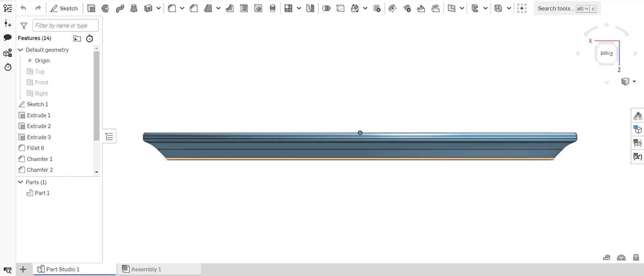Open the Draft tool dropdown arrow
Screen dimensions: 644x276
point(218,8)
